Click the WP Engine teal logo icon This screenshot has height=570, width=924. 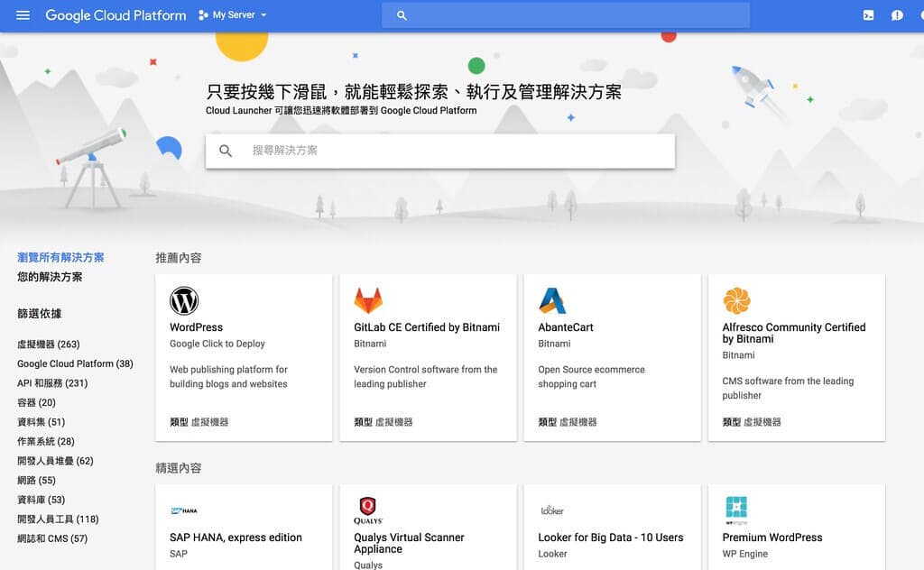pyautogui.click(x=736, y=510)
